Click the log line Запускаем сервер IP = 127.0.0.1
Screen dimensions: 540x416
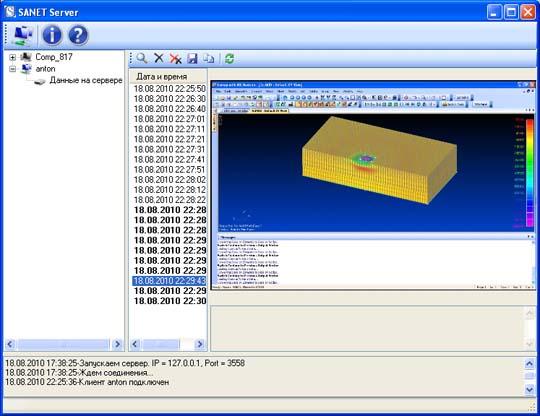[x=125, y=363]
